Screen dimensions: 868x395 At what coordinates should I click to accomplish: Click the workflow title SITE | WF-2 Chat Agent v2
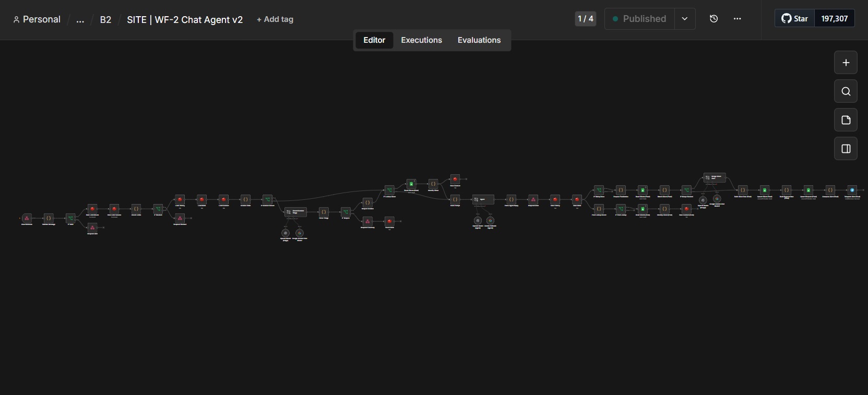coord(185,19)
